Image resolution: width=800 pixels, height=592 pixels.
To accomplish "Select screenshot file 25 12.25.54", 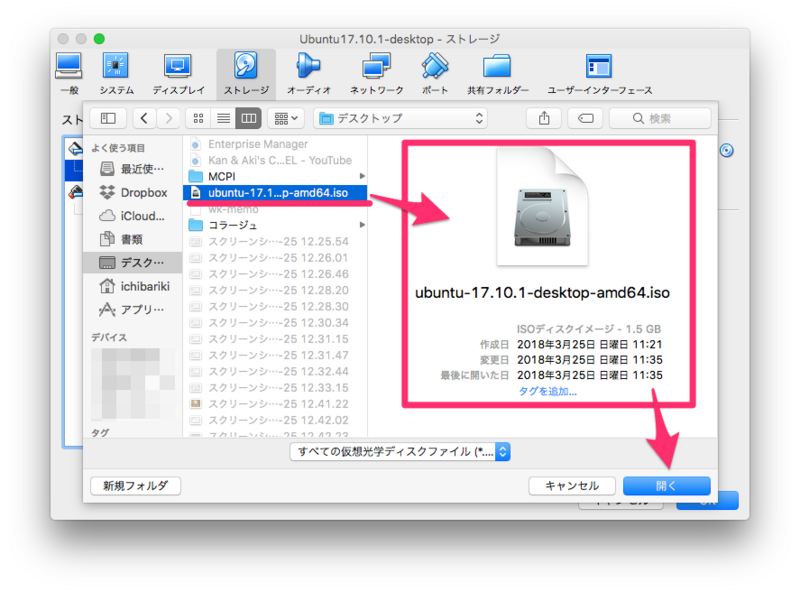I will pos(275,241).
